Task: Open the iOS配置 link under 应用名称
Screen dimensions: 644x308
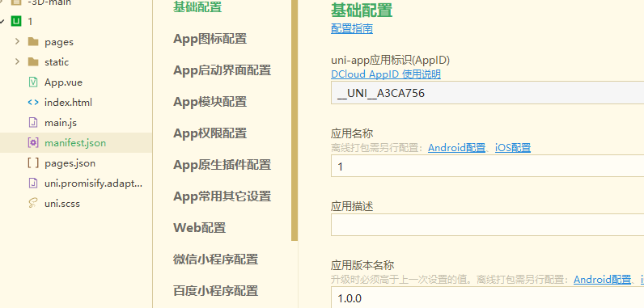Action: (513, 148)
